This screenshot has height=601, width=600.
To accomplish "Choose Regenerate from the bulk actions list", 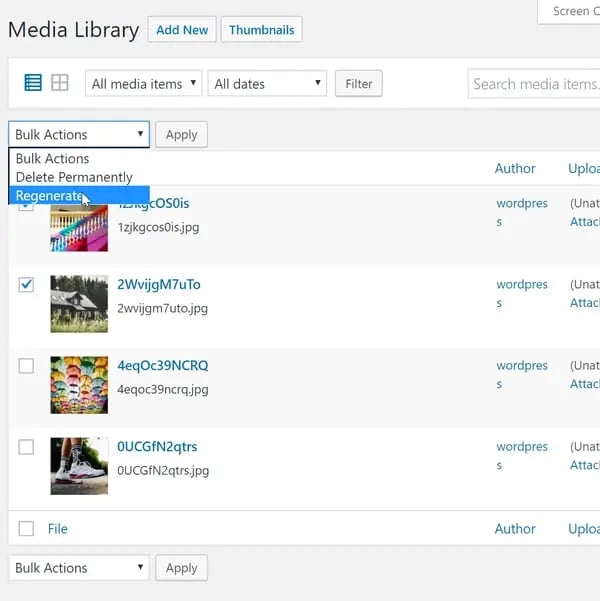I will click(50, 196).
